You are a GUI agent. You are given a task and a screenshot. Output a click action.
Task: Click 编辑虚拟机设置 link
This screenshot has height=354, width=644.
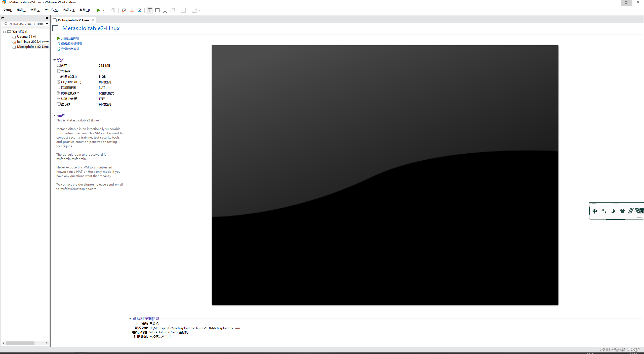point(71,43)
